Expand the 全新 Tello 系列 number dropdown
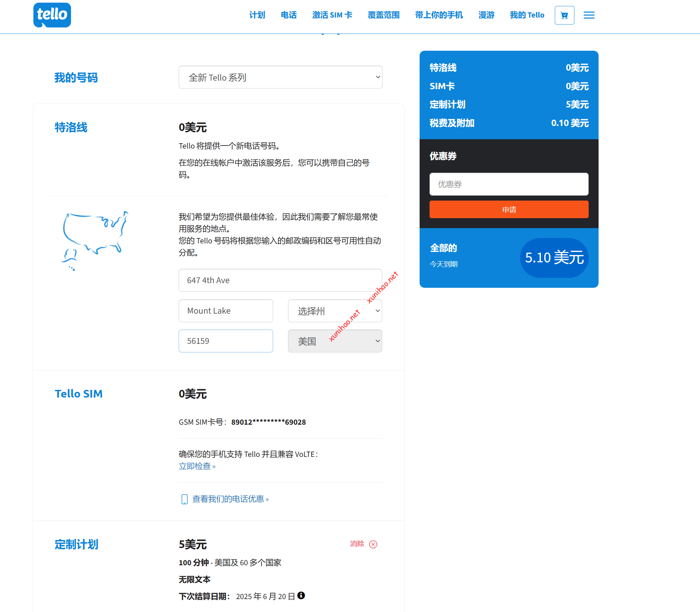The width and height of the screenshot is (700, 612). [280, 77]
